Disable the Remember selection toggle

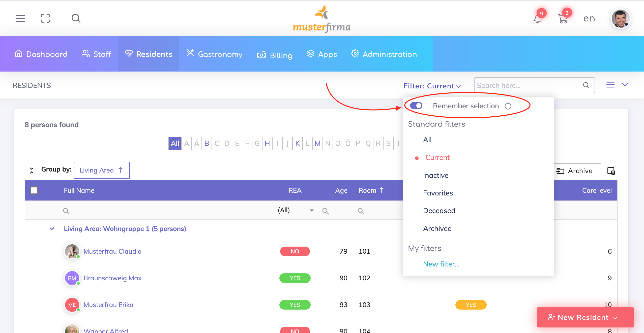[x=416, y=106]
